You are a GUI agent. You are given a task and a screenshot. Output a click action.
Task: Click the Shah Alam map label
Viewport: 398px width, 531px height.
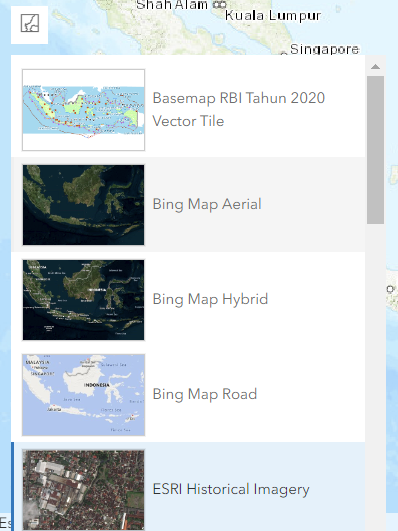pos(172,5)
